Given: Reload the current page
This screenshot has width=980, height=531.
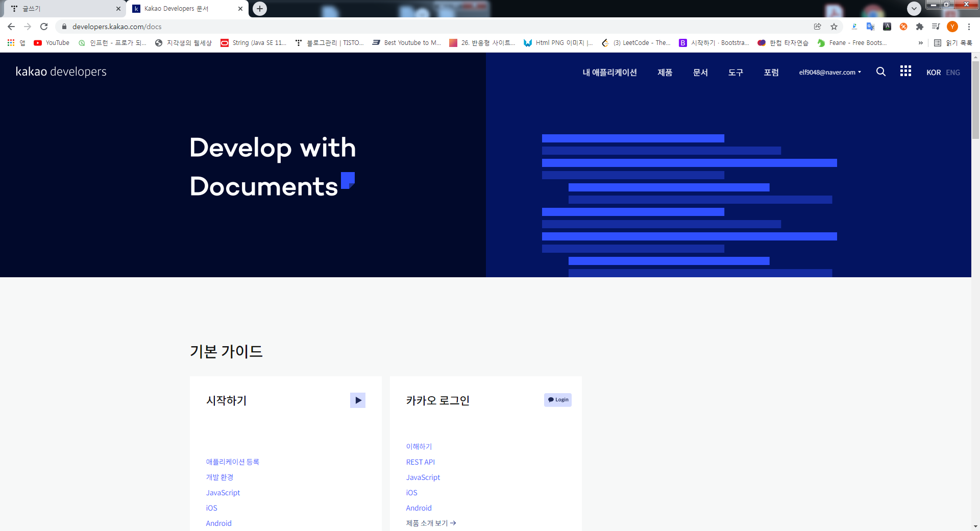Looking at the screenshot, I should click(x=44, y=27).
